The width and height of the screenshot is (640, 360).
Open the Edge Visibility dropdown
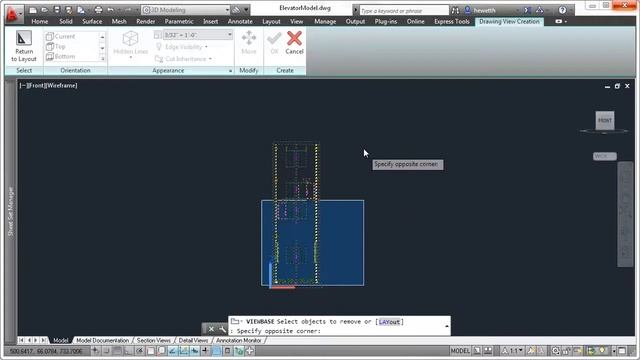tap(182, 47)
